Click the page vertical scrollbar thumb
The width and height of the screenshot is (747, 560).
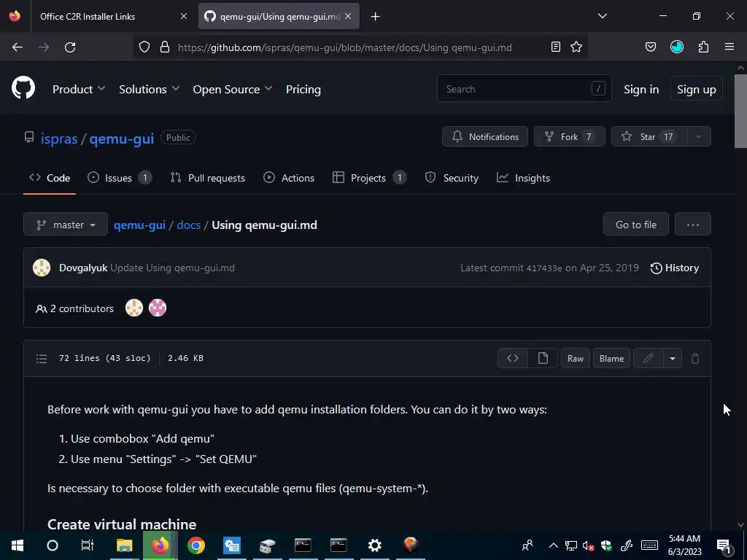[x=740, y=112]
